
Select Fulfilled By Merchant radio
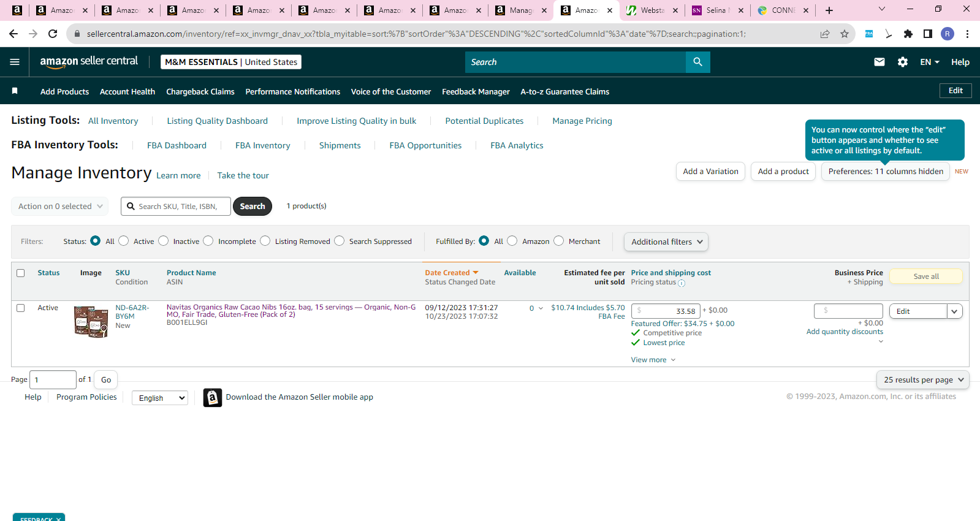pos(559,241)
